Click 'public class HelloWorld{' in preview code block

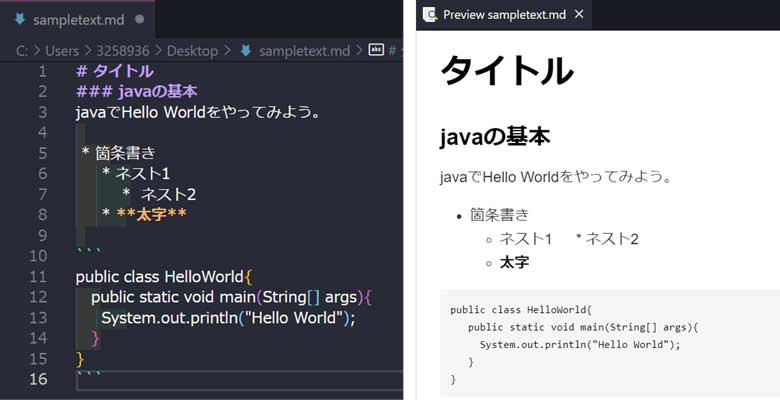coord(521,310)
